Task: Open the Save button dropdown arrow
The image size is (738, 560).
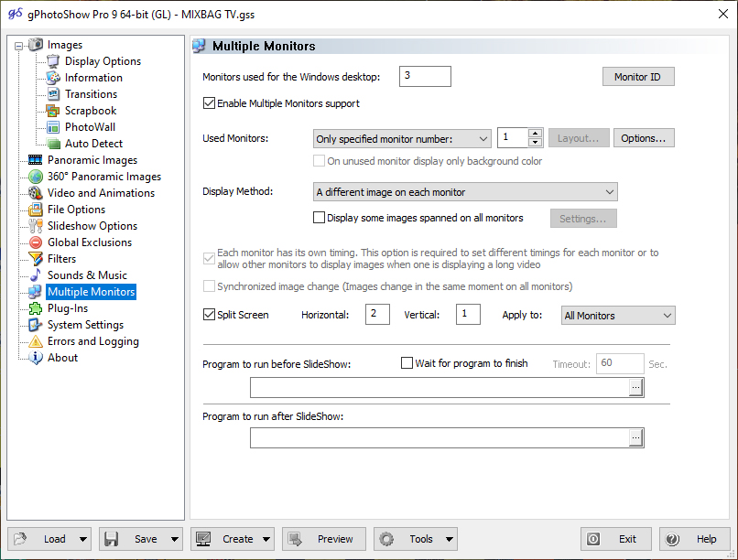Action: click(174, 539)
